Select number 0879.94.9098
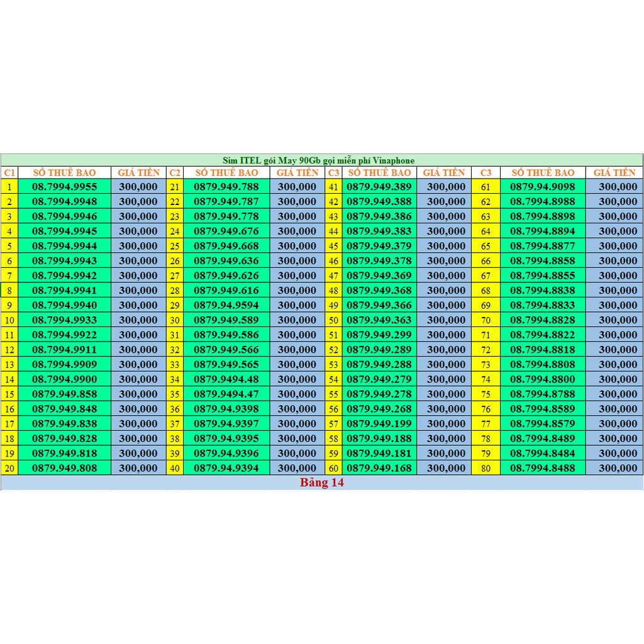 coord(543,186)
